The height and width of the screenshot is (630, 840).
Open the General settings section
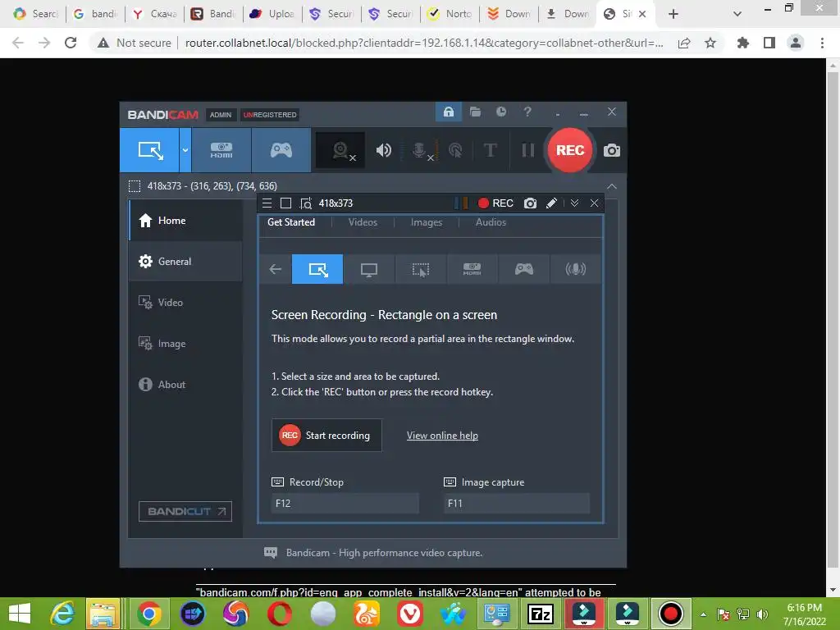(185, 262)
